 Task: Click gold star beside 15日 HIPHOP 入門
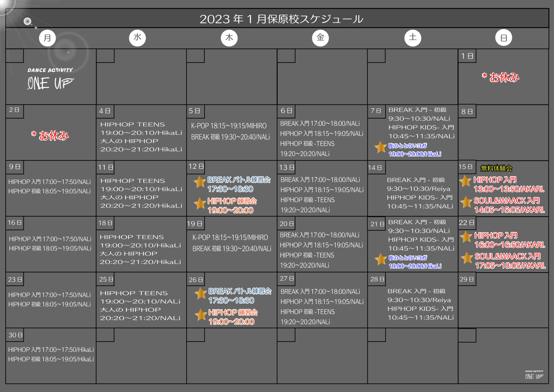pos(465,181)
